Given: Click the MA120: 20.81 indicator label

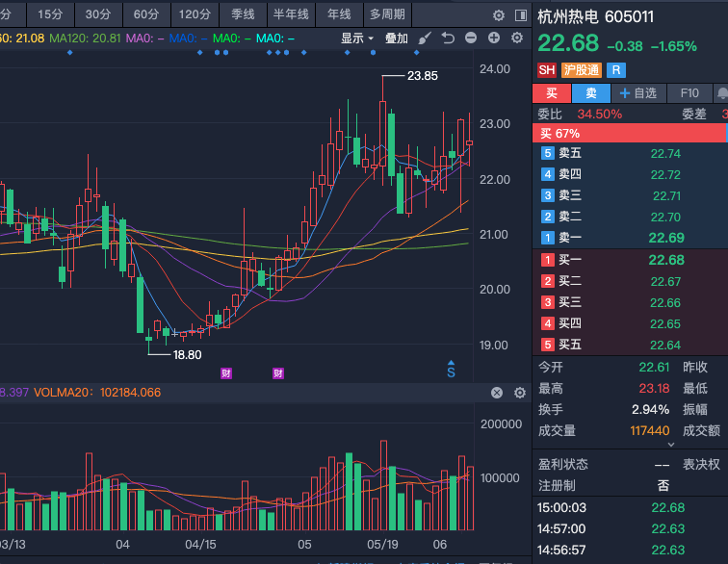Looking at the screenshot, I should pos(85,38).
